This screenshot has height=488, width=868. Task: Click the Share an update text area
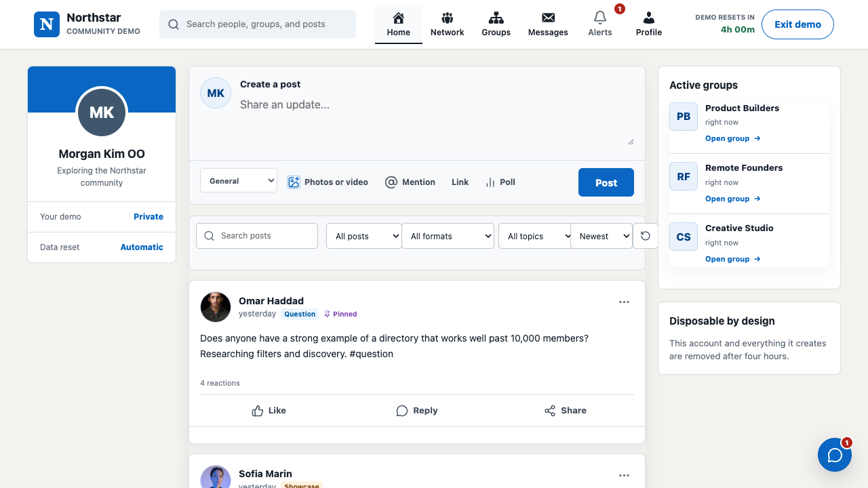pyautogui.click(x=437, y=121)
